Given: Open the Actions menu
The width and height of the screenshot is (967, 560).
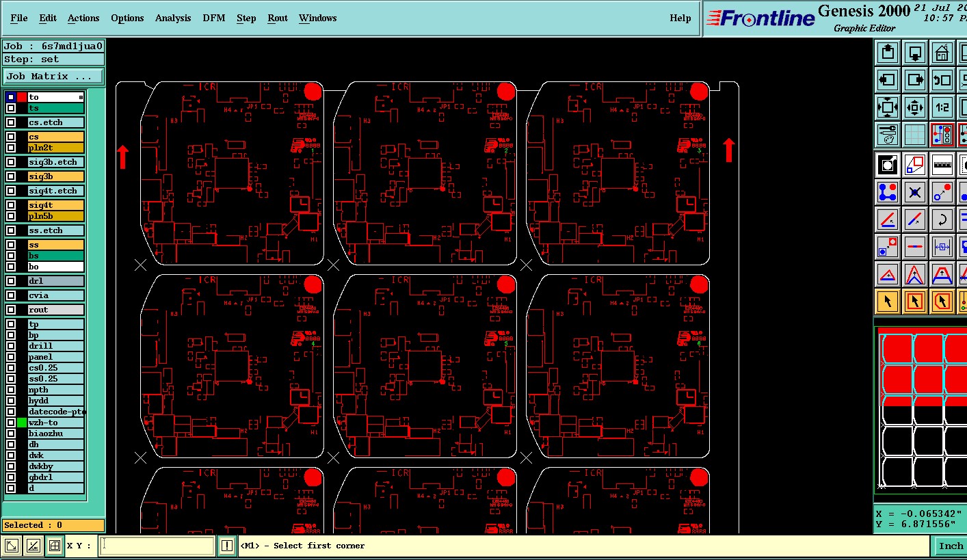Looking at the screenshot, I should click(83, 18).
